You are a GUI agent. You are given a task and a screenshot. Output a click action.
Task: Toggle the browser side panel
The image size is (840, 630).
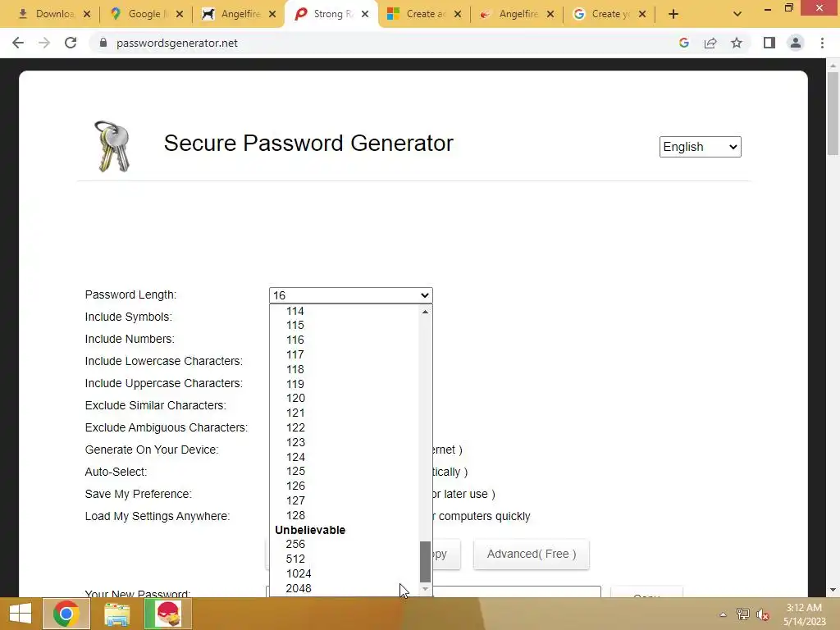pyautogui.click(x=769, y=43)
